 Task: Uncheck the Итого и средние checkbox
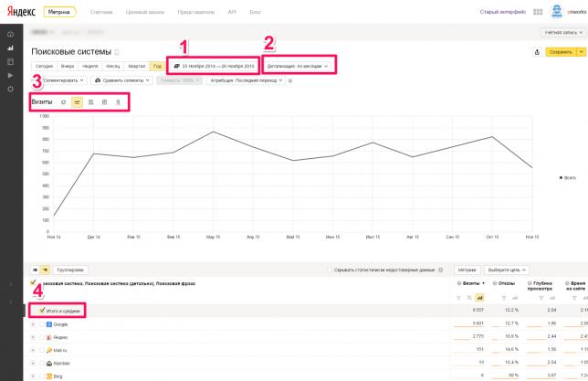(42, 311)
